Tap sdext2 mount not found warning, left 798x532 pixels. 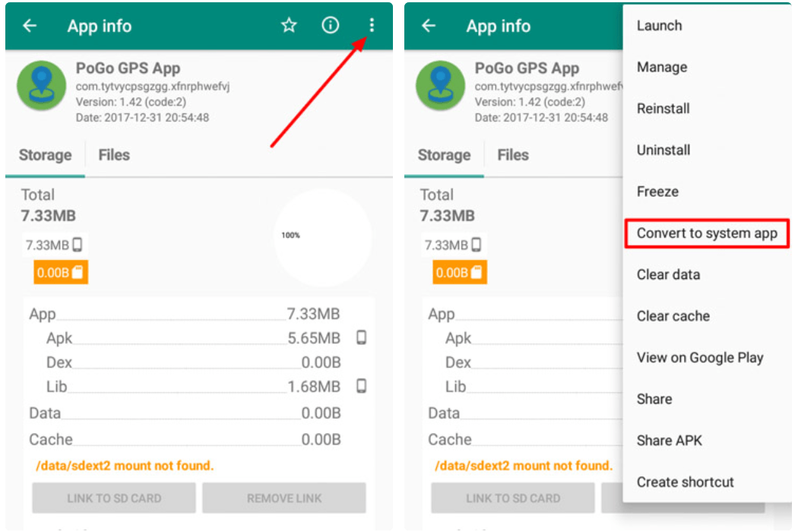(125, 466)
